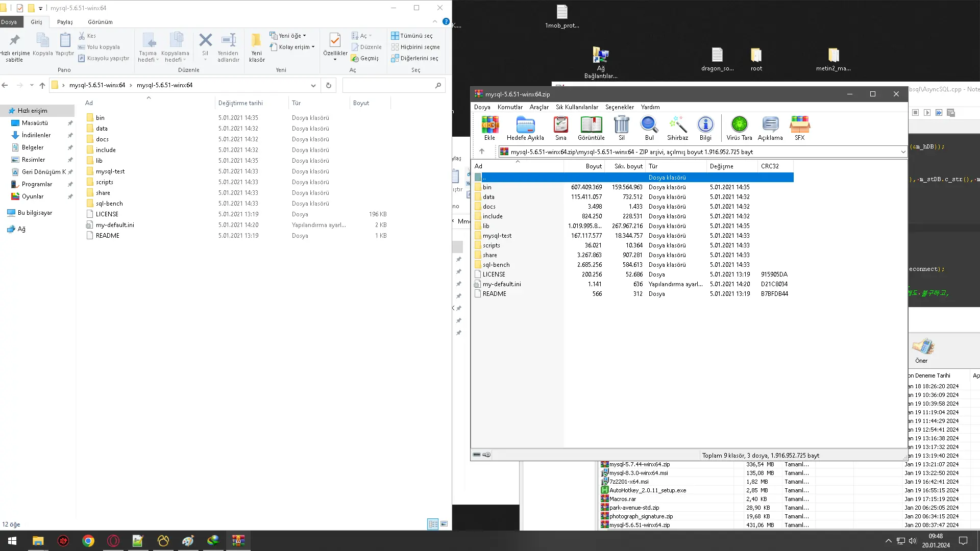Open the Komutlar menu in WinRAR

point(510,107)
